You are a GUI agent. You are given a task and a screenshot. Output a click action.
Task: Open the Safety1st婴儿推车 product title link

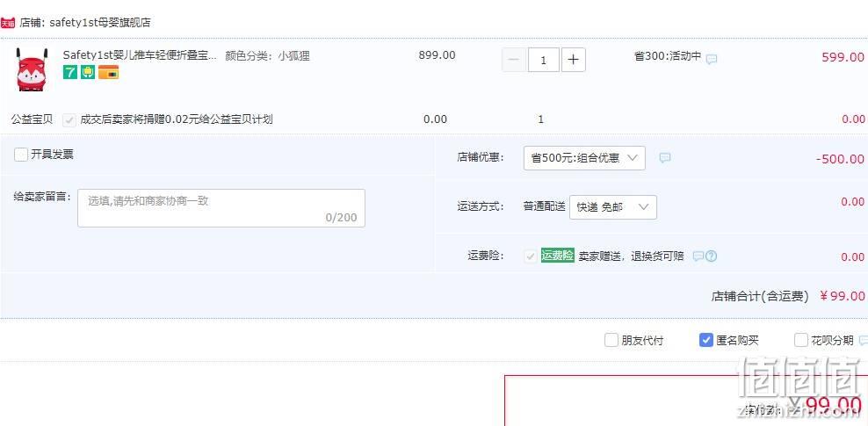coord(140,55)
